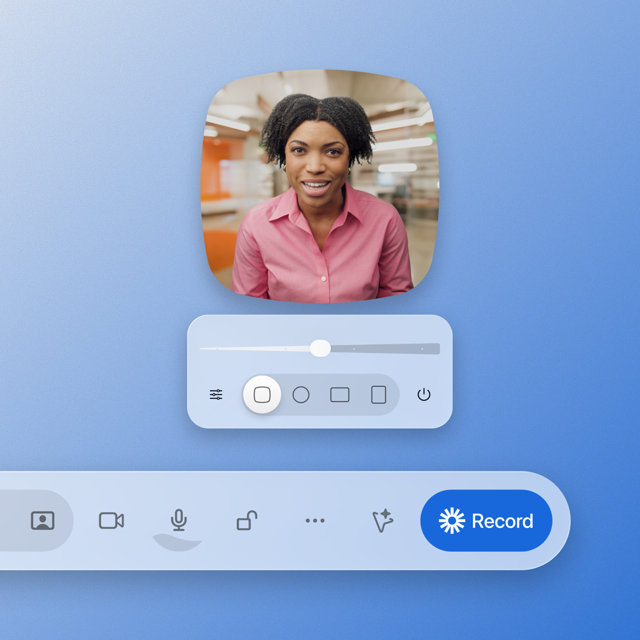Click the blue Record button
640x640 pixels.
486,520
